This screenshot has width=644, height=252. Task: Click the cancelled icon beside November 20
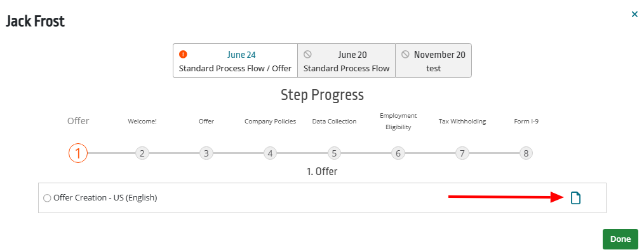(x=405, y=54)
